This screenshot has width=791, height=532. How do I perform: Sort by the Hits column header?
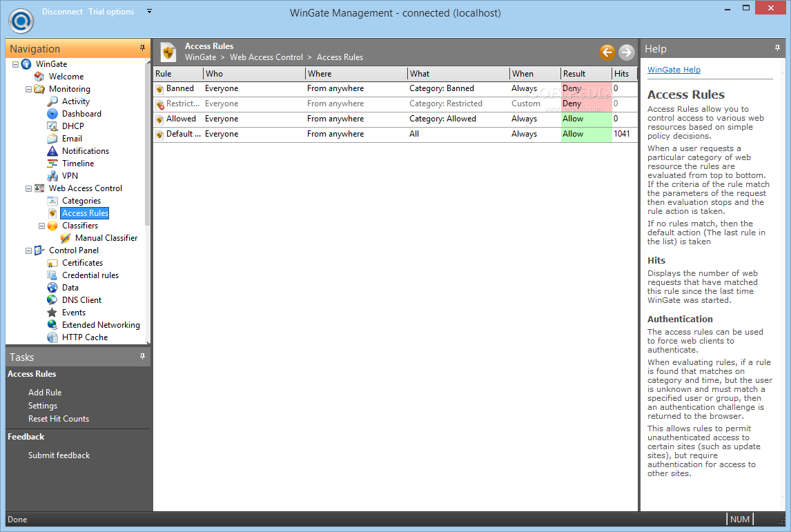coord(625,74)
